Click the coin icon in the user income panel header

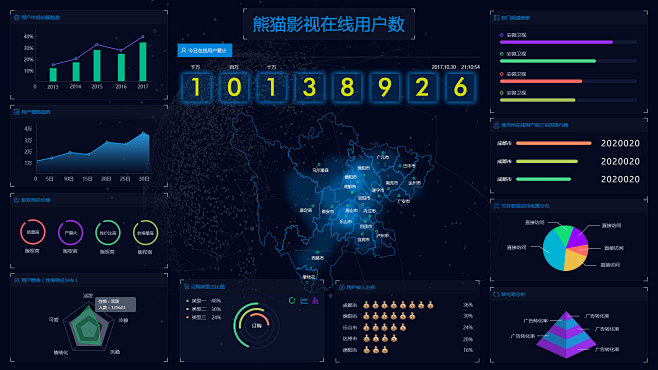[x=342, y=287]
